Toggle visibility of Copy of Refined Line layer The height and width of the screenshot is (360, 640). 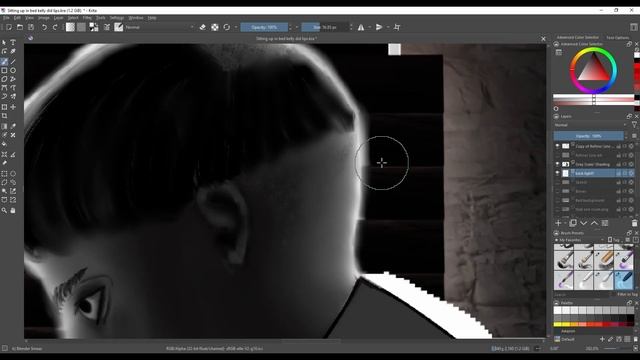coord(557,146)
